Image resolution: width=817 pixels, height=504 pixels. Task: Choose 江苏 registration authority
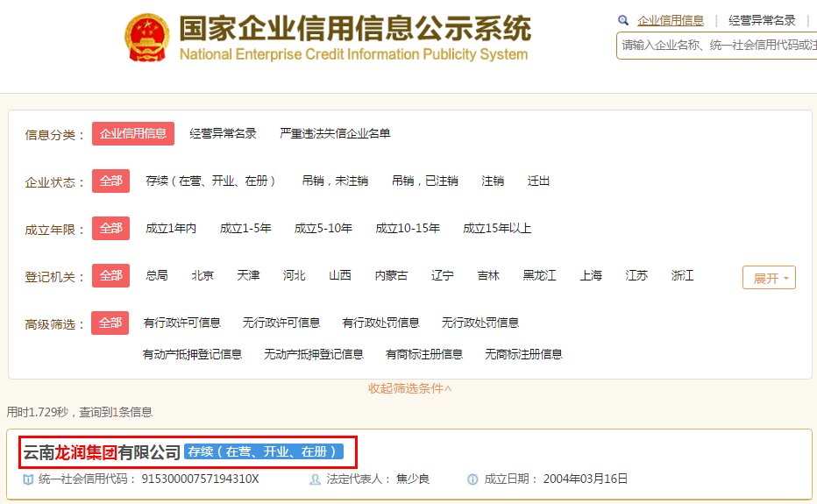coord(636,275)
